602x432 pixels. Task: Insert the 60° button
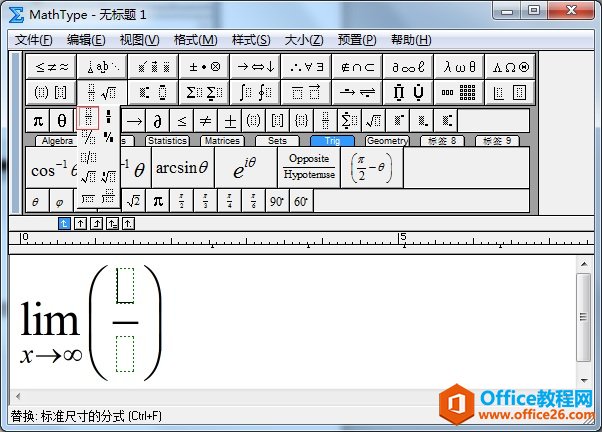pos(301,201)
